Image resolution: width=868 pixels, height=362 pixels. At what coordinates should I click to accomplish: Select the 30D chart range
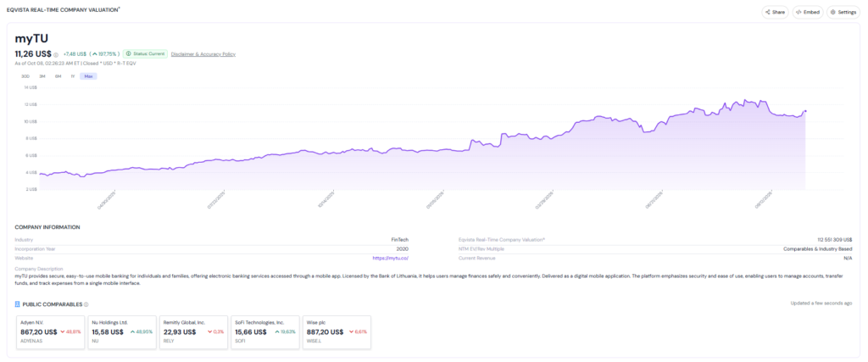tap(25, 76)
